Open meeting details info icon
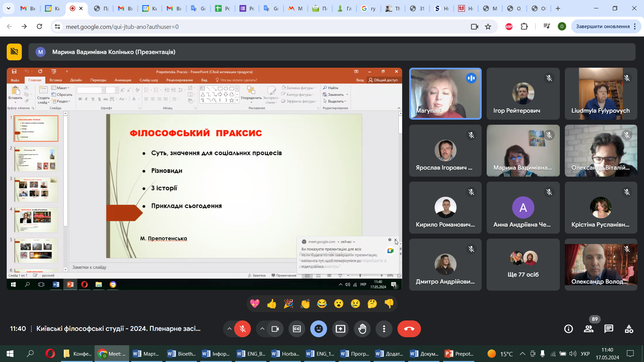Screen dimensions: 644x362 tap(569, 329)
